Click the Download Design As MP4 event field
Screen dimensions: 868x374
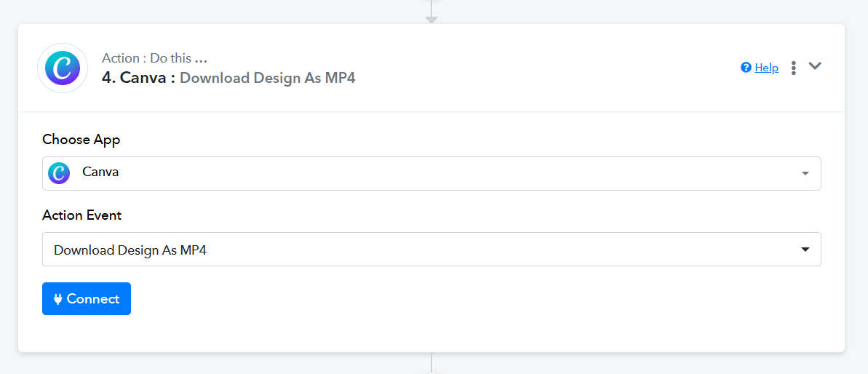431,249
